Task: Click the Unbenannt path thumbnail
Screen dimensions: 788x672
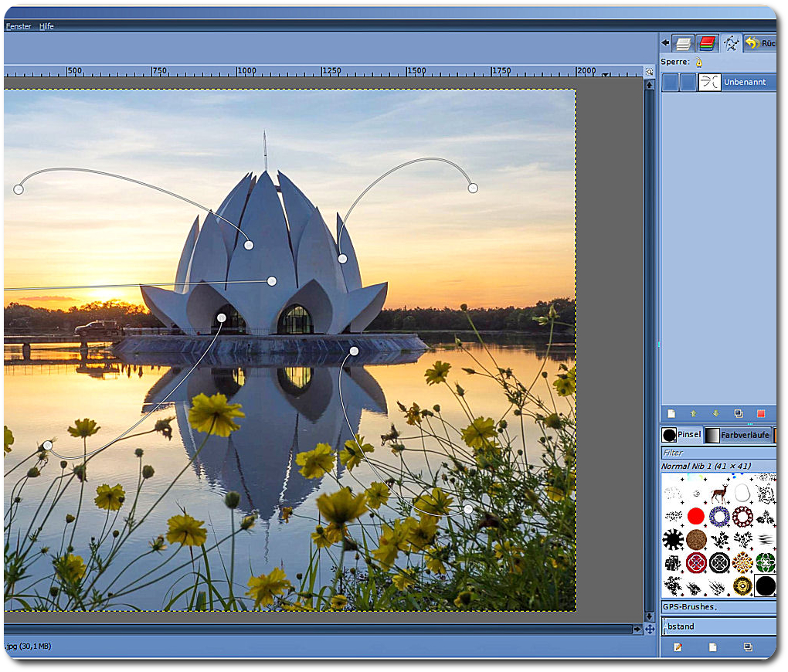Action: 709,82
